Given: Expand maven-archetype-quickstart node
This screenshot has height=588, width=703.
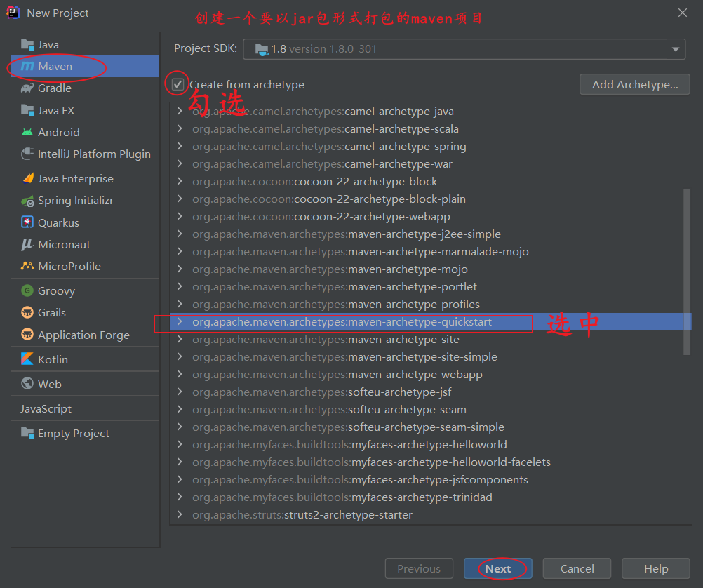Looking at the screenshot, I should pyautogui.click(x=180, y=321).
